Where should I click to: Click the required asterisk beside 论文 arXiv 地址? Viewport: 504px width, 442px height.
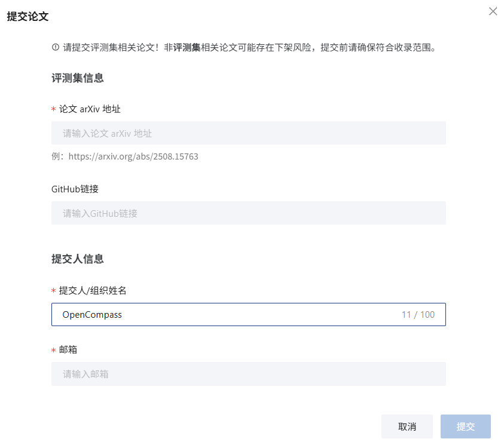tap(54, 109)
